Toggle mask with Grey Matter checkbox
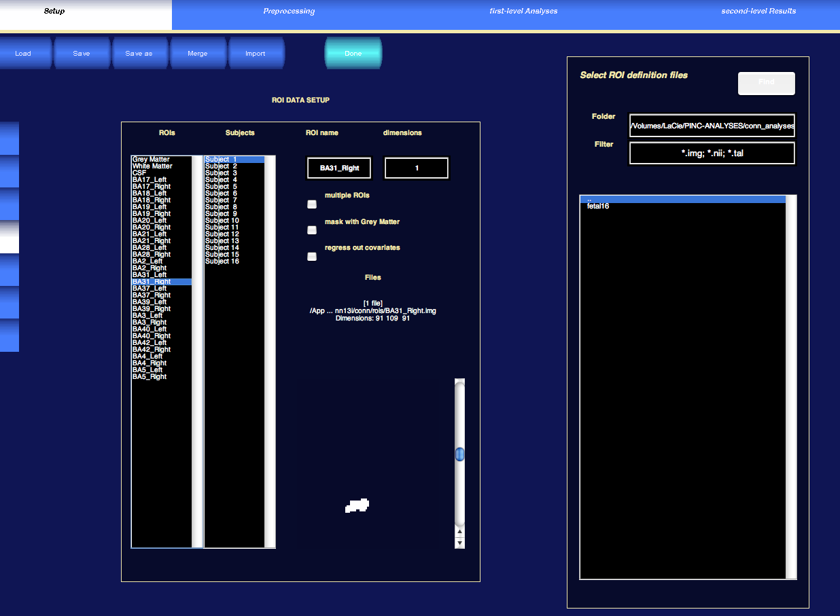Viewport: 840px width, 616px height. 312,230
